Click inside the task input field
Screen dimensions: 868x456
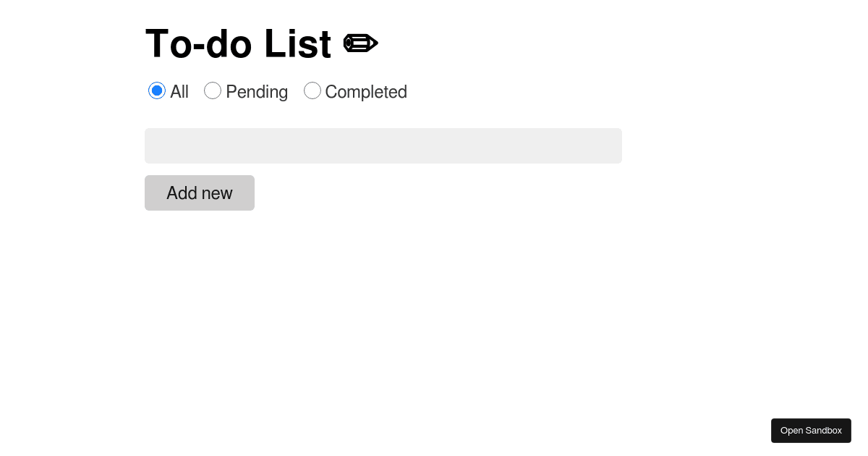click(x=383, y=145)
